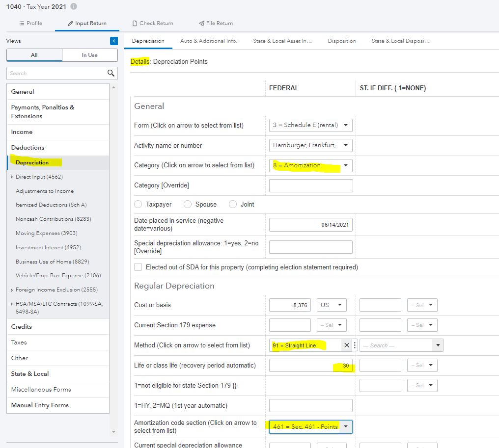
Task: Click the search magnifier icon in Views
Action: click(x=111, y=73)
